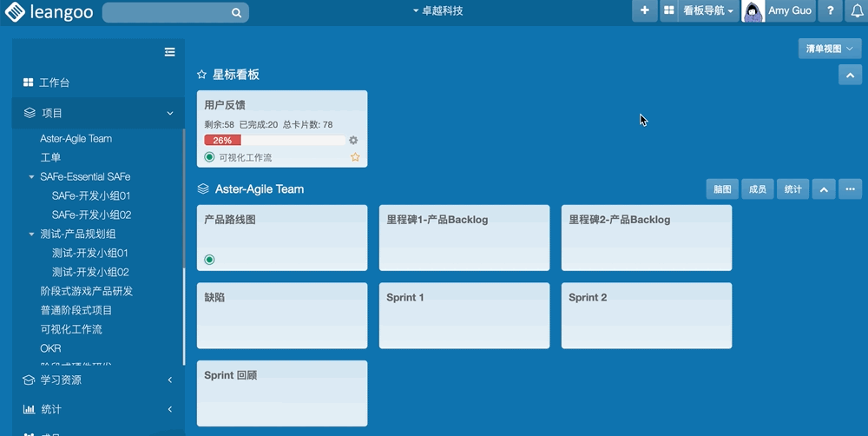Collapse the 星标看板 section
The width and height of the screenshot is (868, 436).
[850, 76]
